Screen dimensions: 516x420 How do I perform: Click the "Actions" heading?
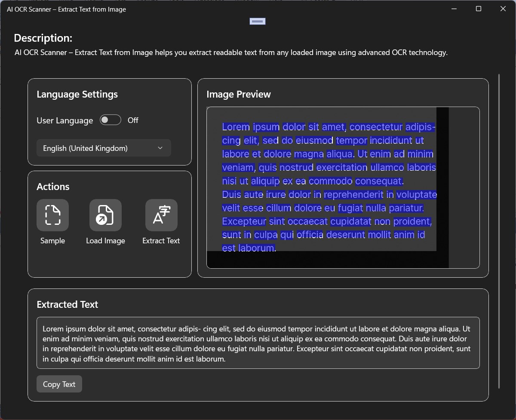pos(53,187)
